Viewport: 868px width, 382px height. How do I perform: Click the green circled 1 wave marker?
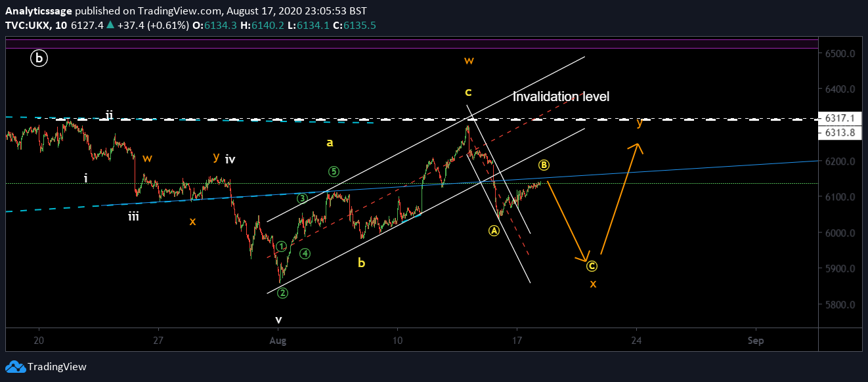click(x=282, y=246)
